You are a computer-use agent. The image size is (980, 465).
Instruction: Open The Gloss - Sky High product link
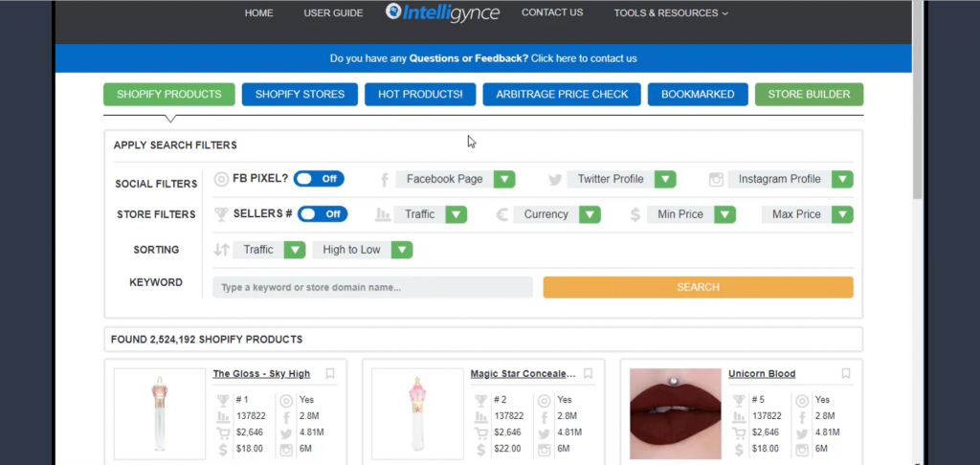[x=261, y=374]
